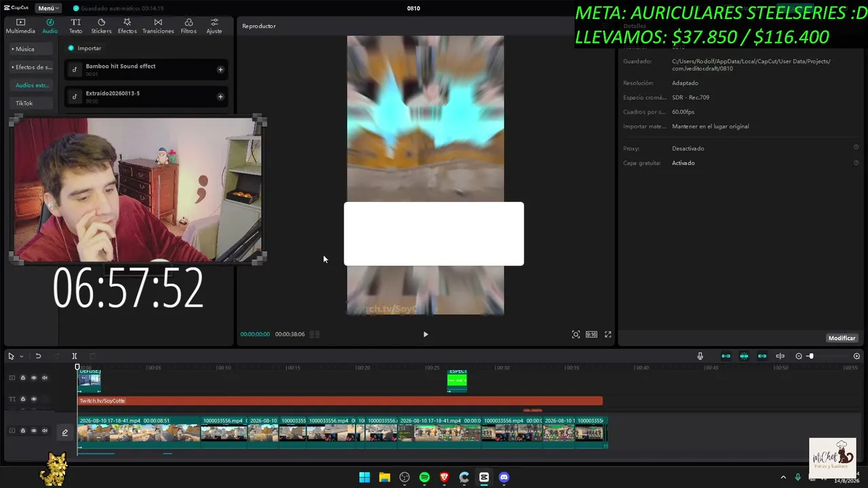868x488 pixels.
Task: Click the main track cover edit icon
Action: pyautogui.click(x=65, y=432)
